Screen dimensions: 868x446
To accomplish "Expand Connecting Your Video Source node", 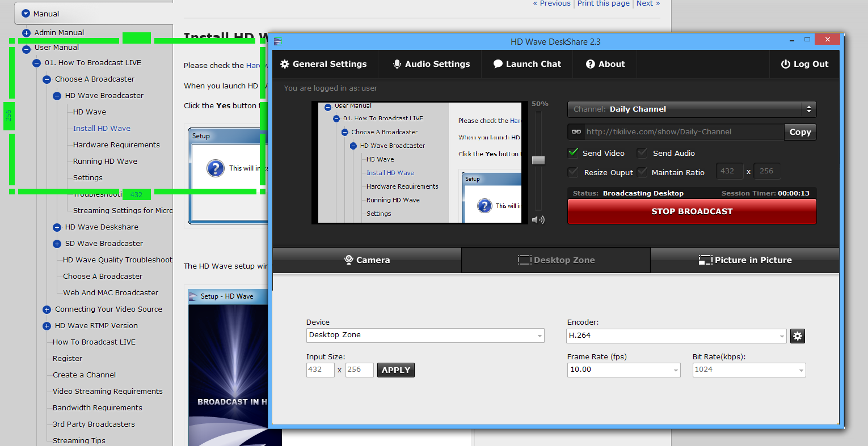I will 47,309.
